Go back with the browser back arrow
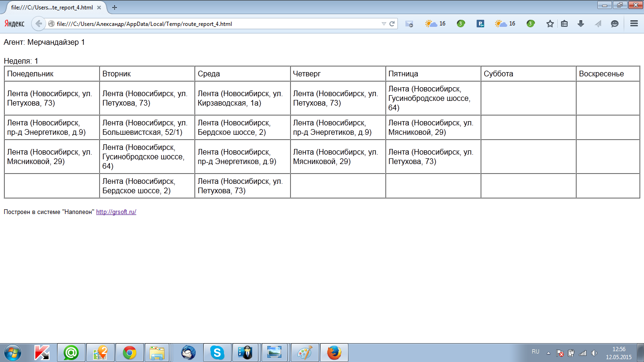Viewport: 644px width, 362px height. (39, 24)
